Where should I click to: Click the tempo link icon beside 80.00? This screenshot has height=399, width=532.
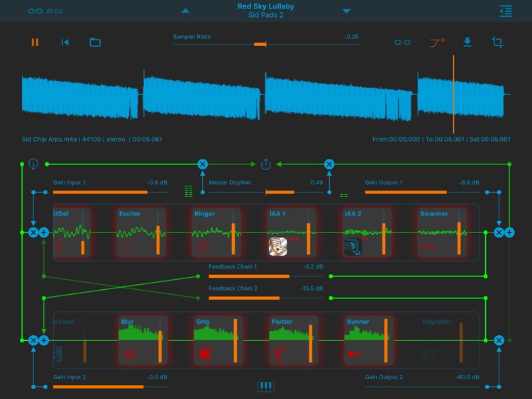[x=35, y=11]
